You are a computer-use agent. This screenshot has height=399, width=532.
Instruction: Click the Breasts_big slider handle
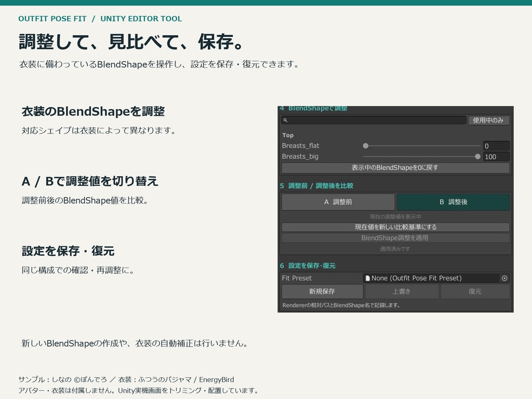(478, 157)
